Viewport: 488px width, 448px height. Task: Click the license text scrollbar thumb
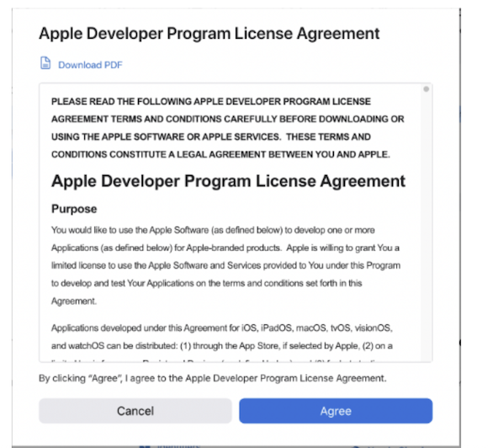tap(426, 89)
